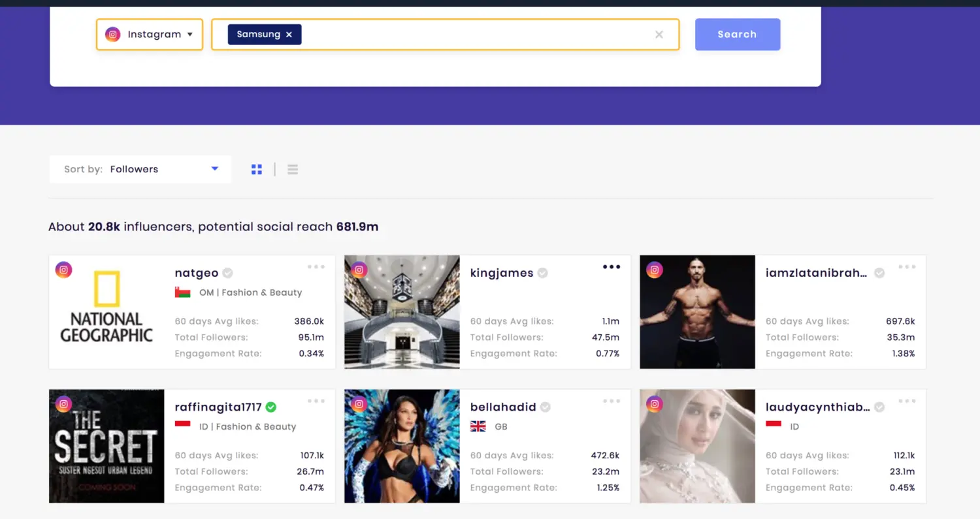This screenshot has width=980, height=519.
Task: Click the Instagram badge on natgeo thumbnail
Action: coord(63,270)
